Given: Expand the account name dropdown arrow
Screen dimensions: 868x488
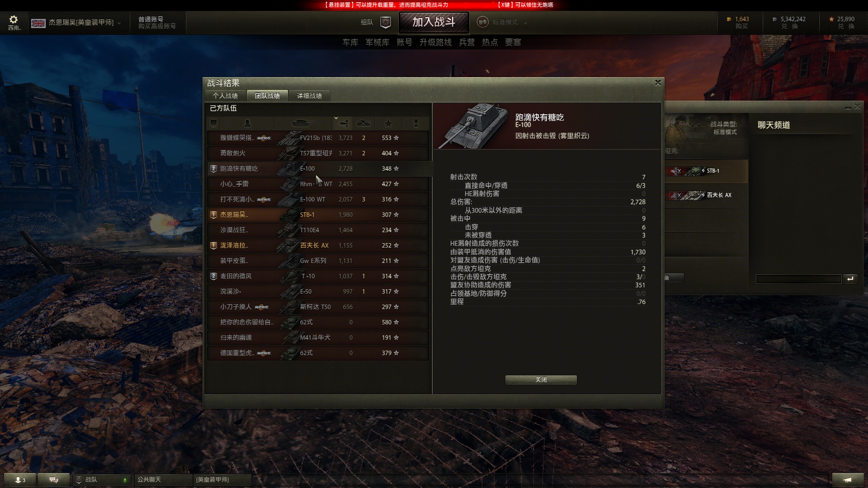Looking at the screenshot, I should pyautogui.click(x=119, y=23).
